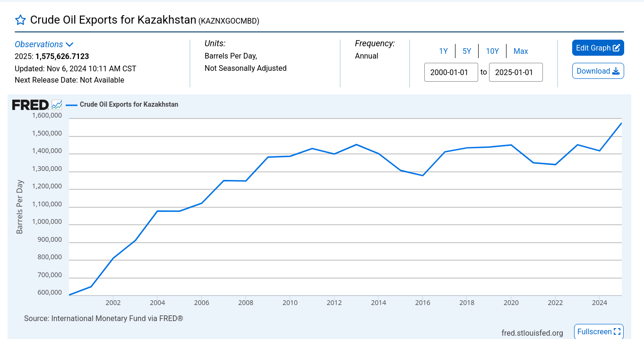Click the 1,000,000 y-axis label
This screenshot has height=339, width=644.
pos(47,221)
